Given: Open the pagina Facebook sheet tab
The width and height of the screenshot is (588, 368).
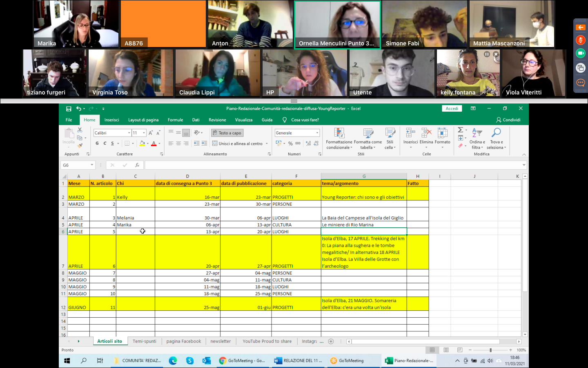Looking at the screenshot, I should pyautogui.click(x=184, y=341).
